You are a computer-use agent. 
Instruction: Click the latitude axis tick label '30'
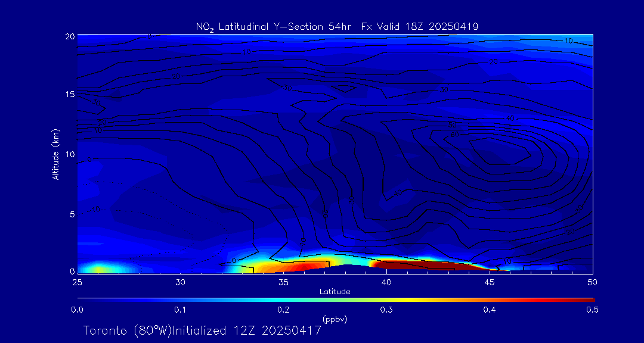pos(180,282)
